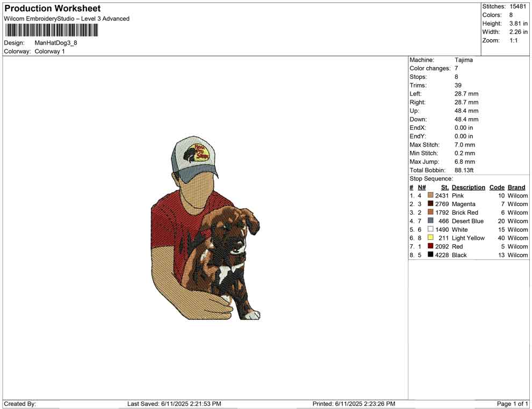Click design name 'ManHatDog3_8'
This screenshot has height=409, width=532.
[56, 43]
